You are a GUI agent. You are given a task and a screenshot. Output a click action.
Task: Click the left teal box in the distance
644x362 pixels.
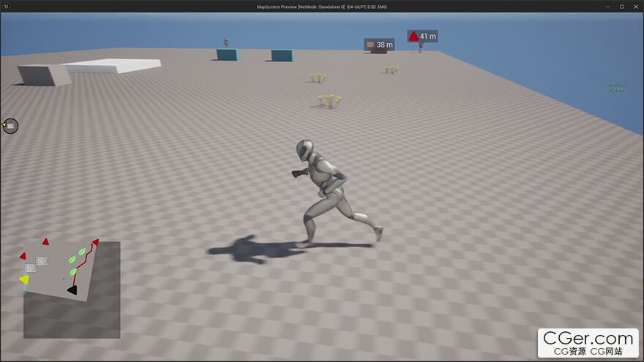coord(228,55)
